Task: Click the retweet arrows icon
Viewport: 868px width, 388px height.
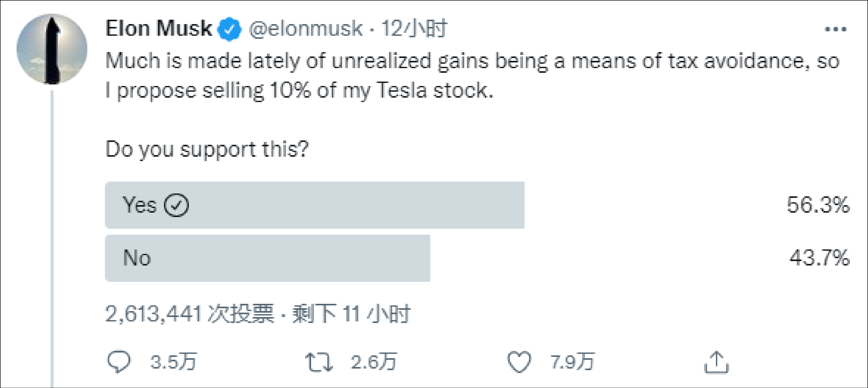Action: coord(319,362)
